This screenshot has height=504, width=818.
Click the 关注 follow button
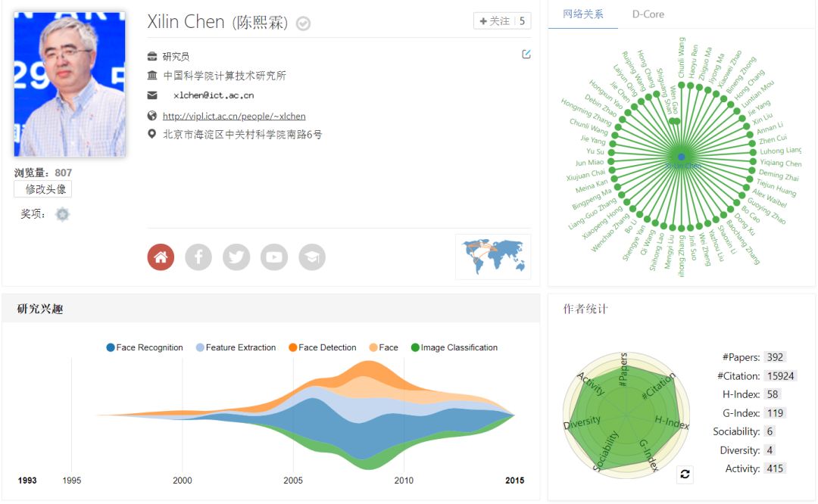[495, 21]
